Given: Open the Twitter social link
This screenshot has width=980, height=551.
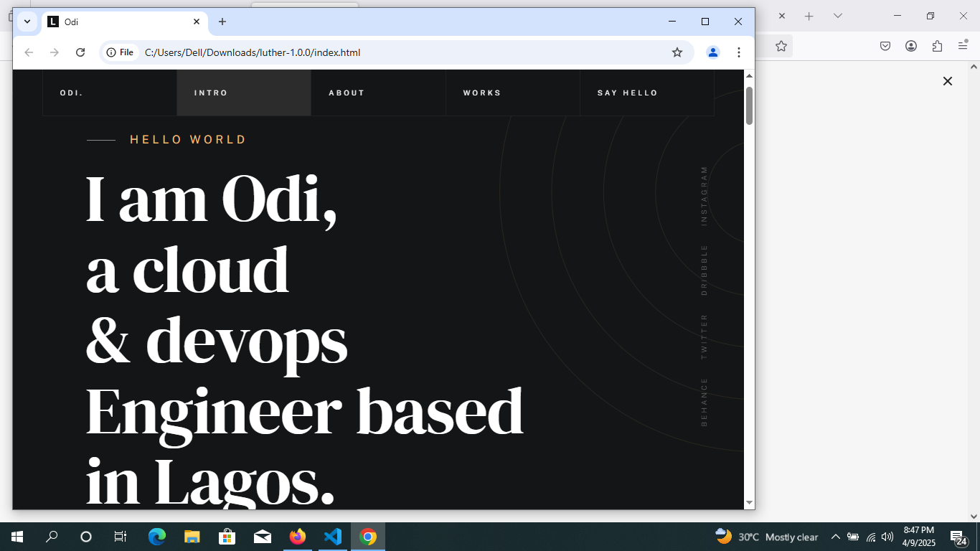Looking at the screenshot, I should [x=705, y=336].
